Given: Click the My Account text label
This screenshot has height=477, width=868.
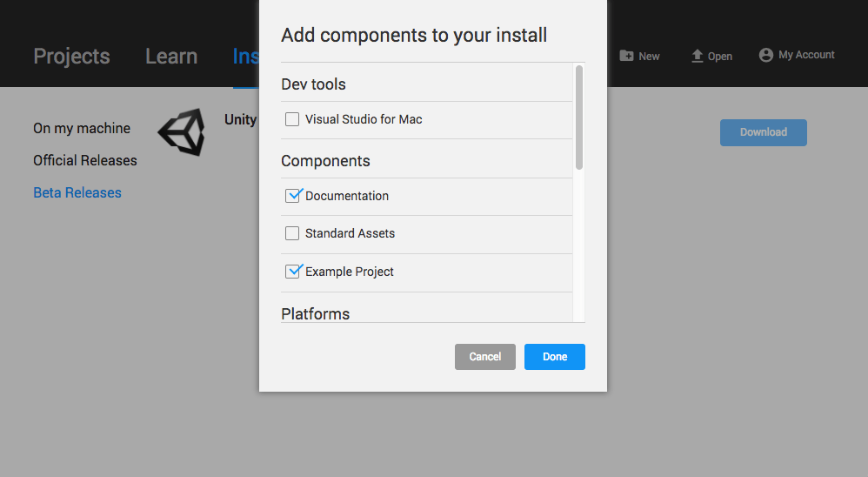Looking at the screenshot, I should (806, 55).
